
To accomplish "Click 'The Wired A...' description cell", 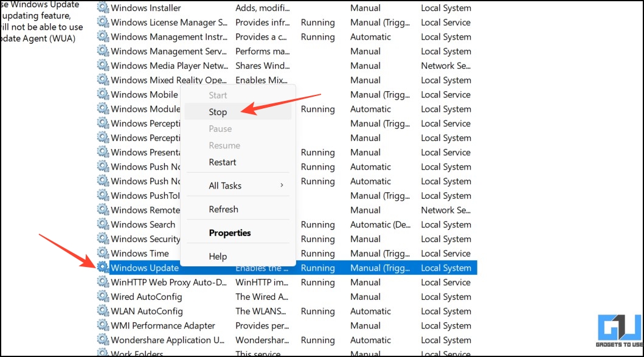I will 262,297.
